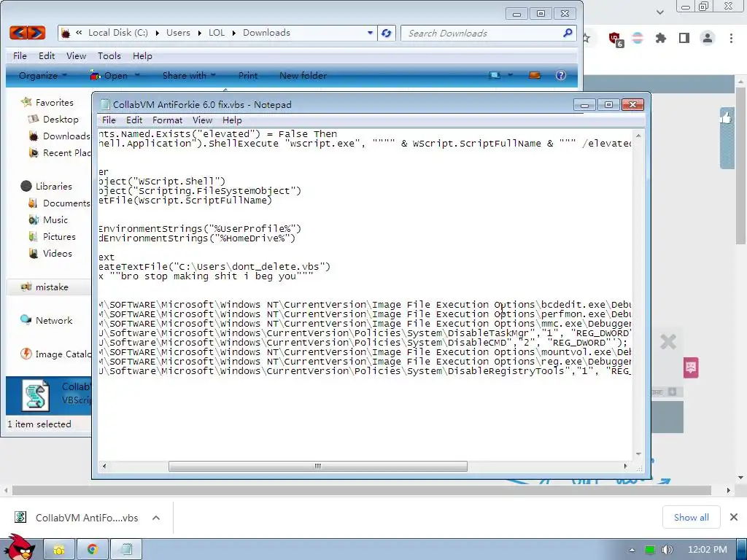Open Notepad File menu
747x560 pixels.
point(109,120)
